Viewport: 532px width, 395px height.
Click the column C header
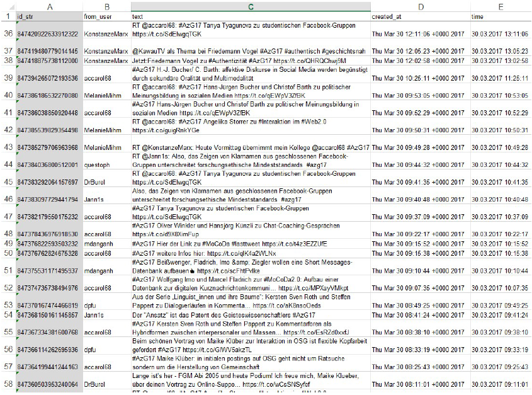click(251, 5)
